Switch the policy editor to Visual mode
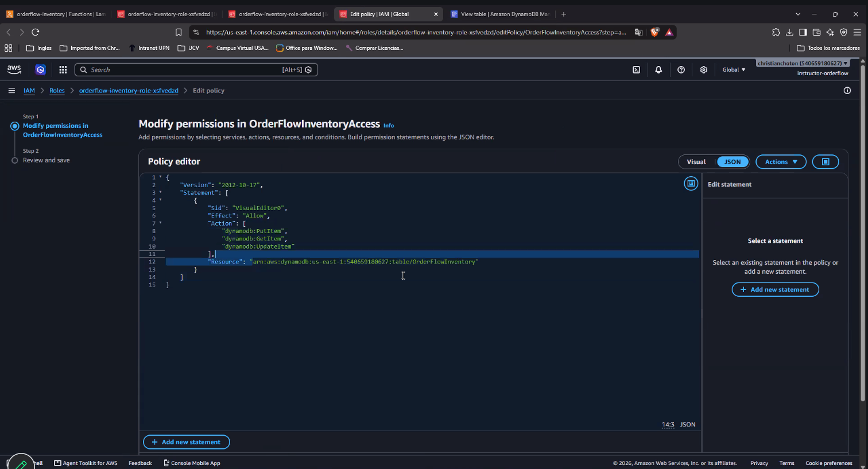 pyautogui.click(x=696, y=162)
